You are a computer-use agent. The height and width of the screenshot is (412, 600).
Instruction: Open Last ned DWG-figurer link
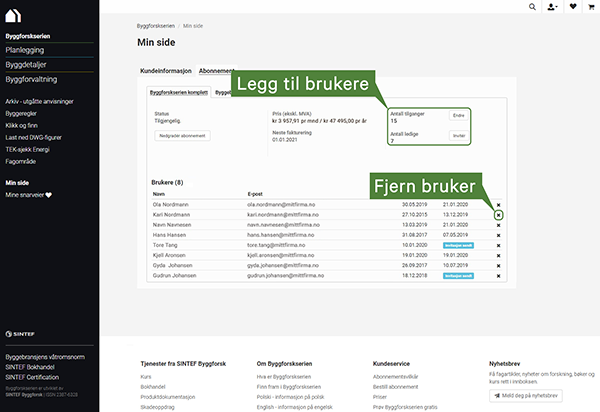33,137
